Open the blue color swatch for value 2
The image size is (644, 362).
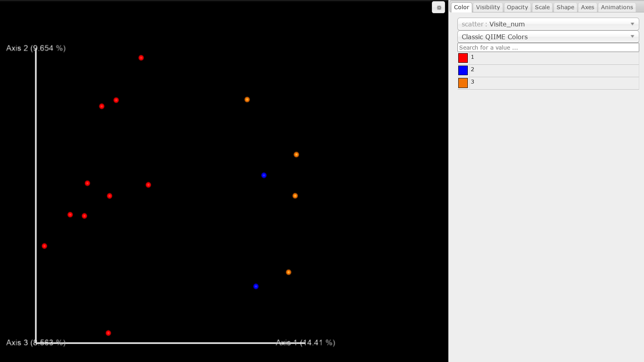(x=463, y=70)
